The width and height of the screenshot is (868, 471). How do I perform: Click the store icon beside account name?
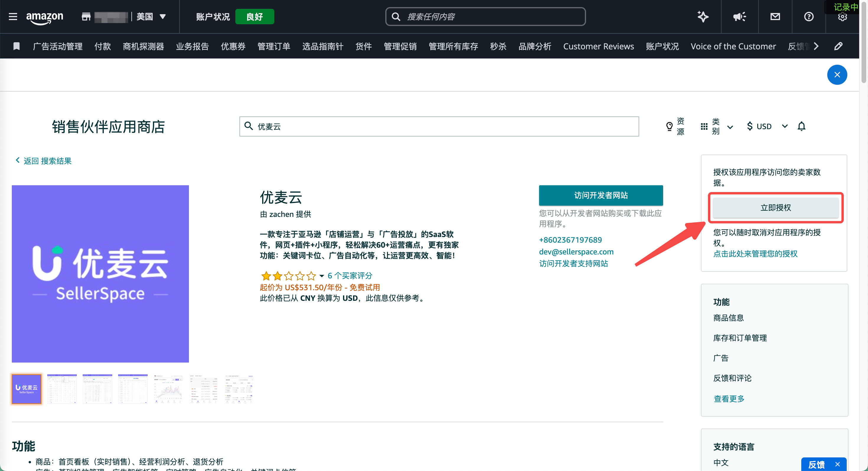86,17
